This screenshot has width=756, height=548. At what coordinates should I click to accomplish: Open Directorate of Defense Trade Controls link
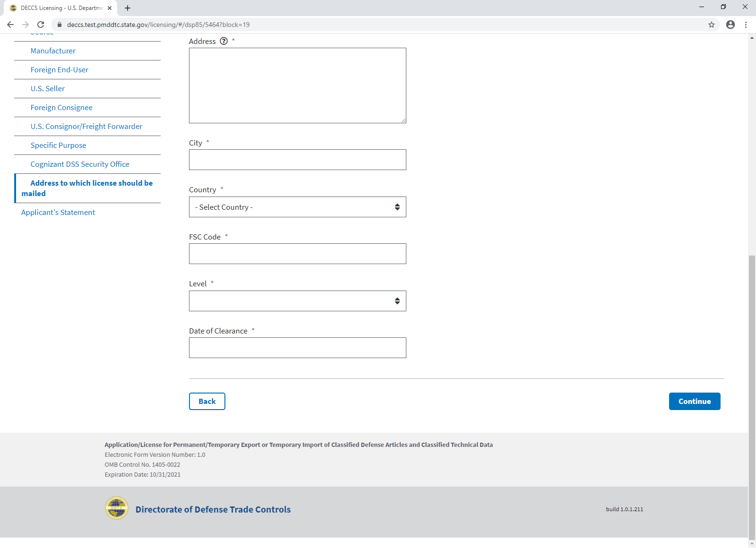coord(213,509)
